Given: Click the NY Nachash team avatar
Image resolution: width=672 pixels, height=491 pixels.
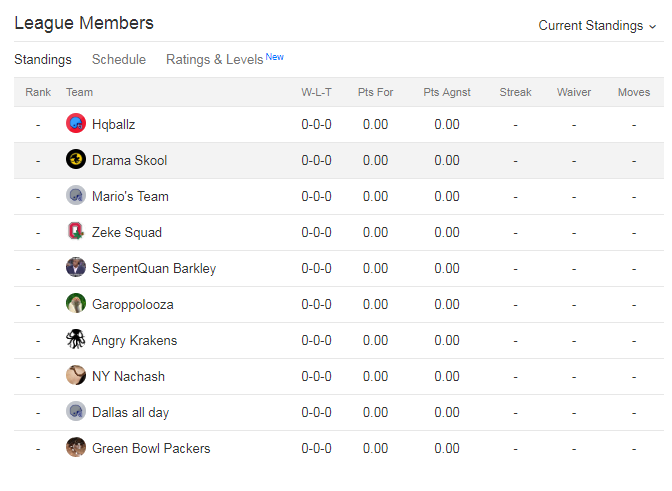Looking at the screenshot, I should (x=76, y=375).
